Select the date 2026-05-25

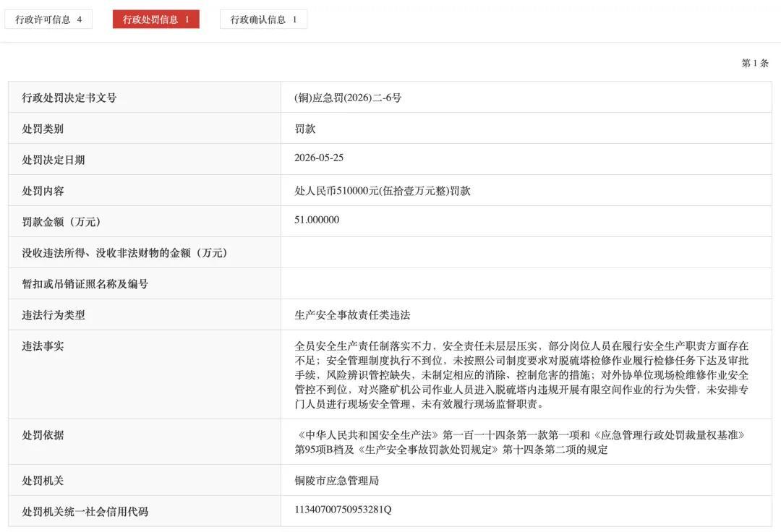pyautogui.click(x=319, y=158)
